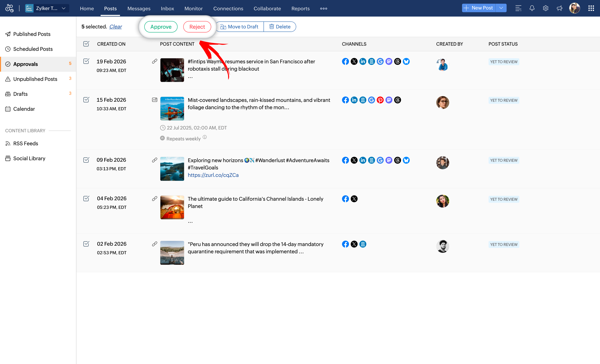This screenshot has height=364, width=600.
Task: Open Scheduled Posts in the sidebar
Action: tap(33, 49)
